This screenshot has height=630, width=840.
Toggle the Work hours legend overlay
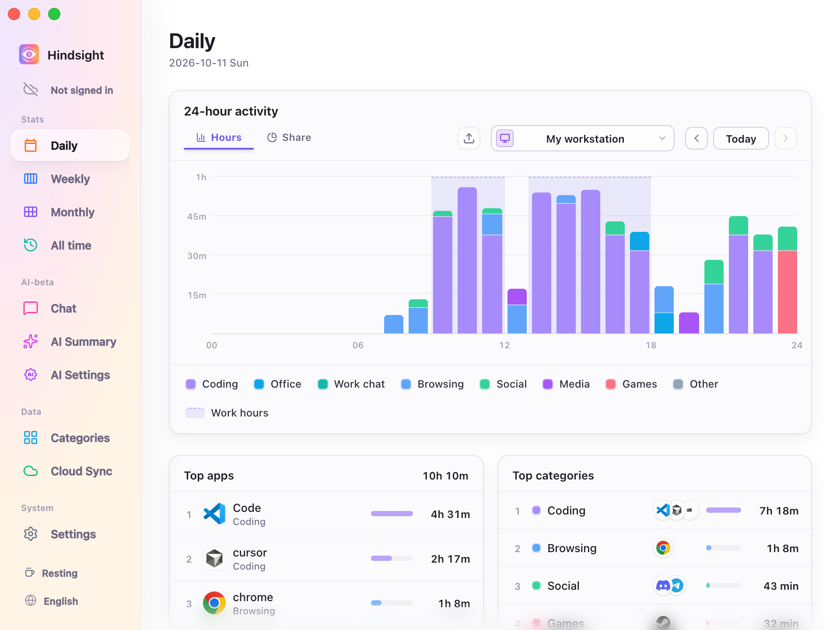(227, 413)
